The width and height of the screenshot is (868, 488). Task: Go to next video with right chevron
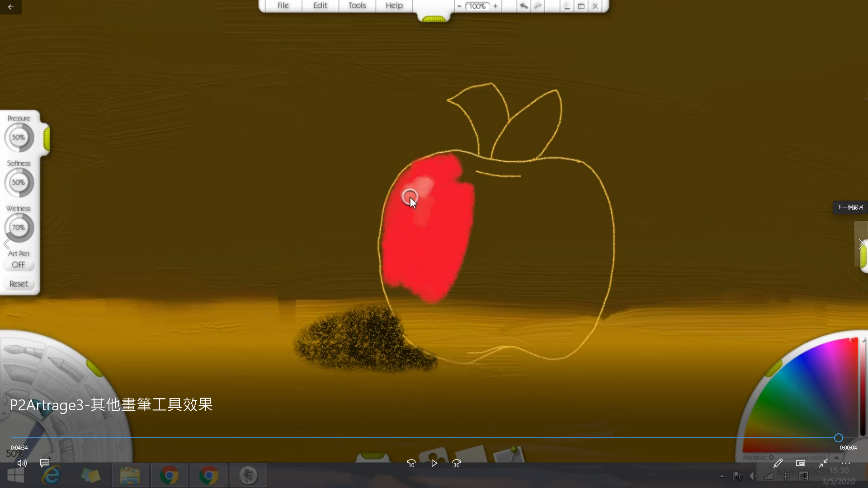pyautogui.click(x=861, y=244)
